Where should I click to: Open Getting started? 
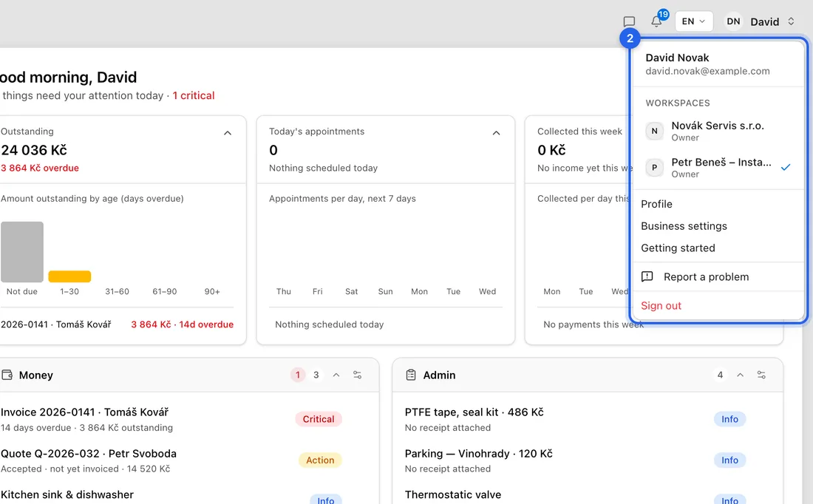(678, 248)
